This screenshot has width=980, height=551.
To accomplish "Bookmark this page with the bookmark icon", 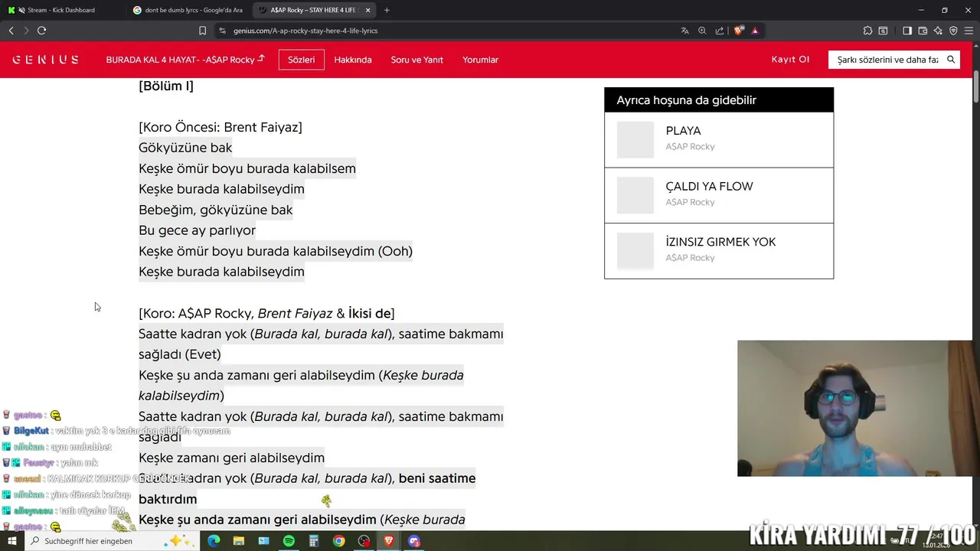I will 202,31.
